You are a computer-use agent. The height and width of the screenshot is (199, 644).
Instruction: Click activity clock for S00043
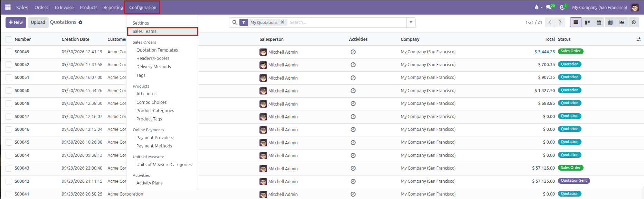[x=353, y=168]
